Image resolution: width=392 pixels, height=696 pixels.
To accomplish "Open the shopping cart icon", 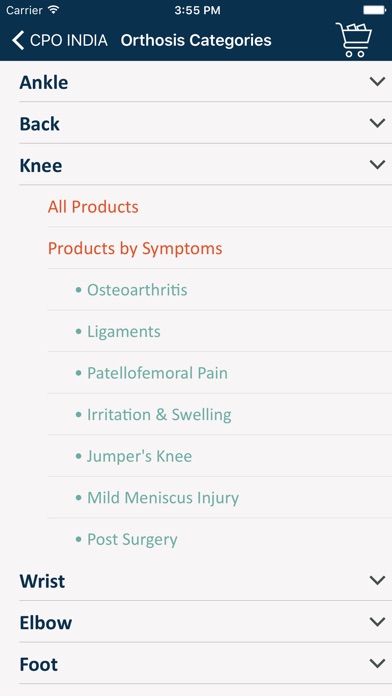I will 354,40.
